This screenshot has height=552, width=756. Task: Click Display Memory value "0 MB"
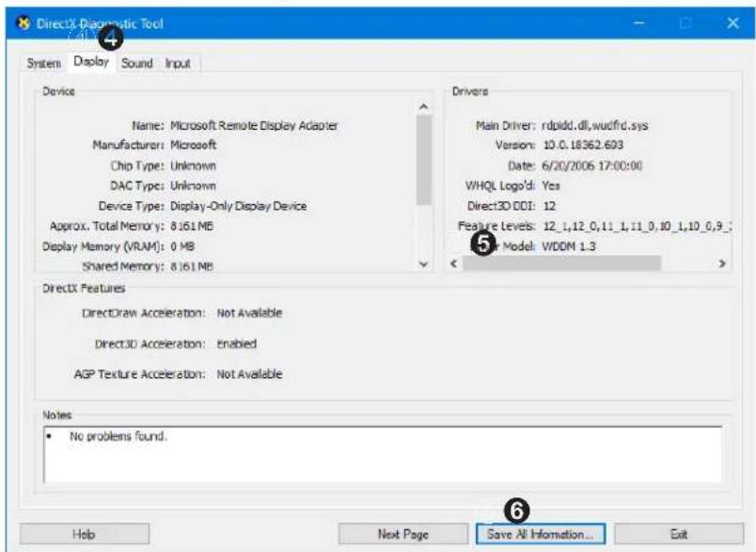click(x=182, y=246)
